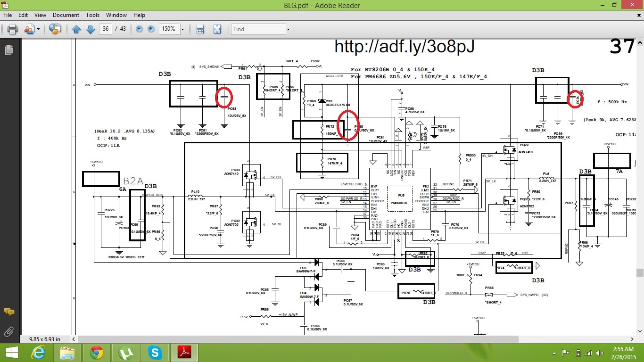Viewport: 644px width, 362px height.
Task: Click the battery status tray icon
Action: click(578, 353)
